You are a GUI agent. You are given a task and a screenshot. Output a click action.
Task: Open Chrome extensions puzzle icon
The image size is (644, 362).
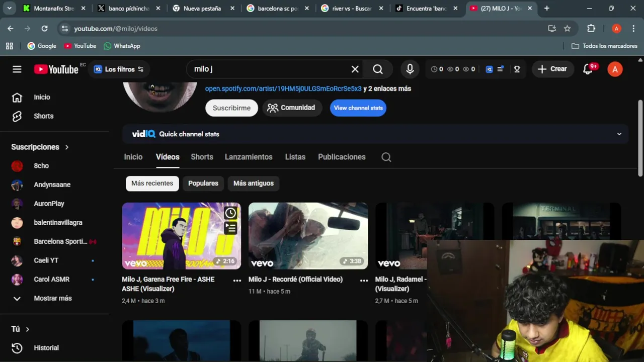pyautogui.click(x=591, y=29)
